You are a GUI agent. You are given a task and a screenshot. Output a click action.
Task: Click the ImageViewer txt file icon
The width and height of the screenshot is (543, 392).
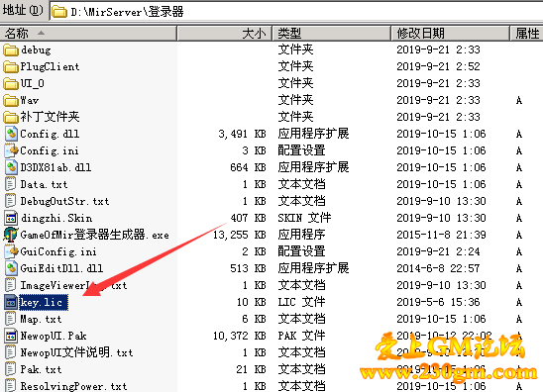(x=11, y=285)
